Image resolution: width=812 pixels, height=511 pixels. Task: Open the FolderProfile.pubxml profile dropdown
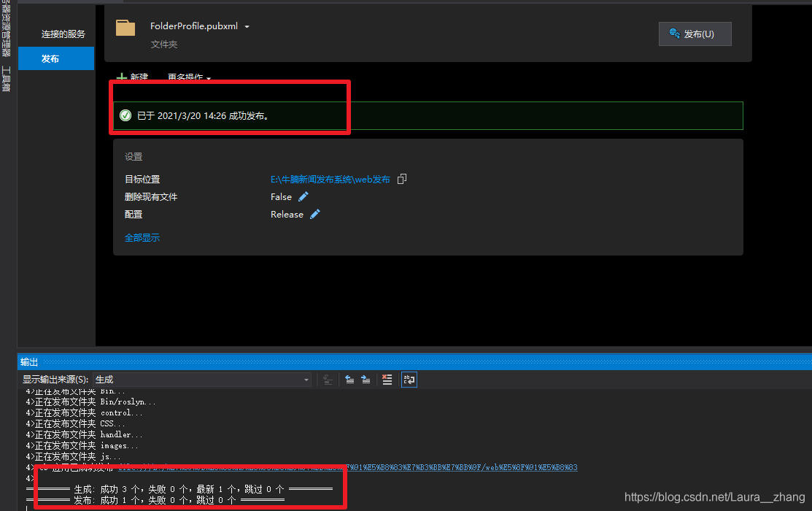(247, 26)
